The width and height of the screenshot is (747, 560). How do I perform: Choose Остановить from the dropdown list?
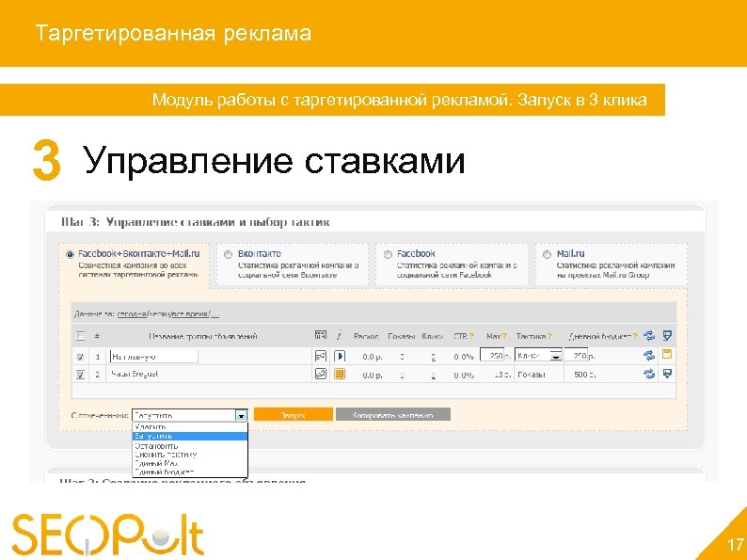(190, 445)
